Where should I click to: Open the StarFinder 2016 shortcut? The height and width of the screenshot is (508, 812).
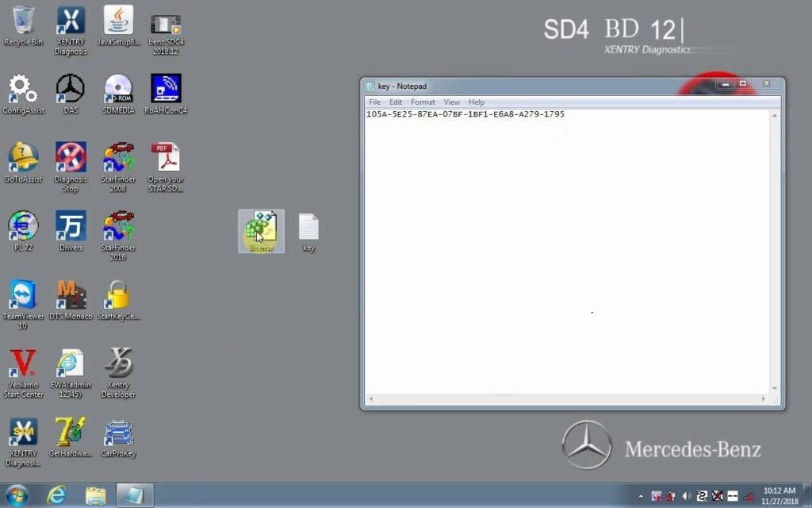pos(118,235)
